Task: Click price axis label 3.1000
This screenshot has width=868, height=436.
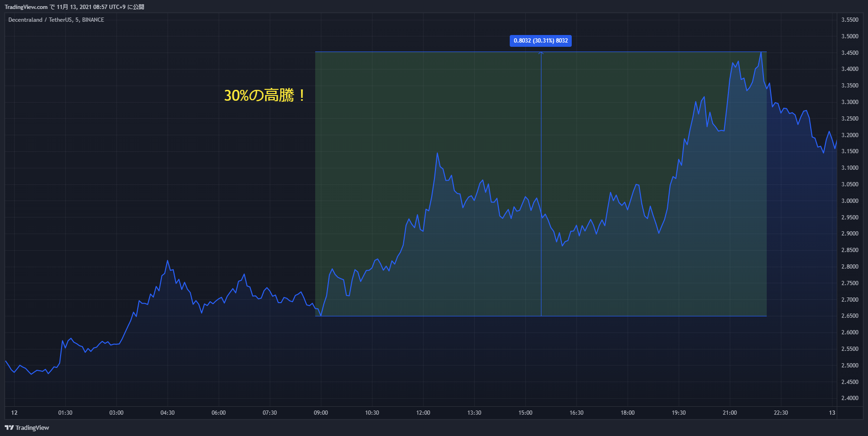Action: (x=850, y=168)
